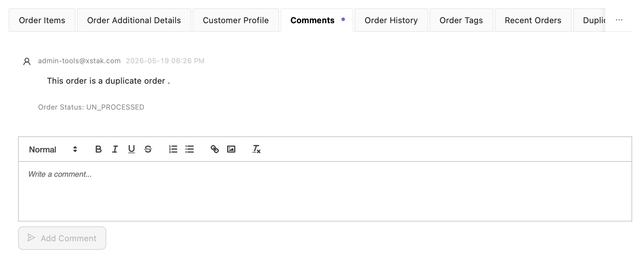The image size is (644, 275).
Task: Click the user avatar icon beside admin-tools@xstak.com
Action: tap(27, 61)
